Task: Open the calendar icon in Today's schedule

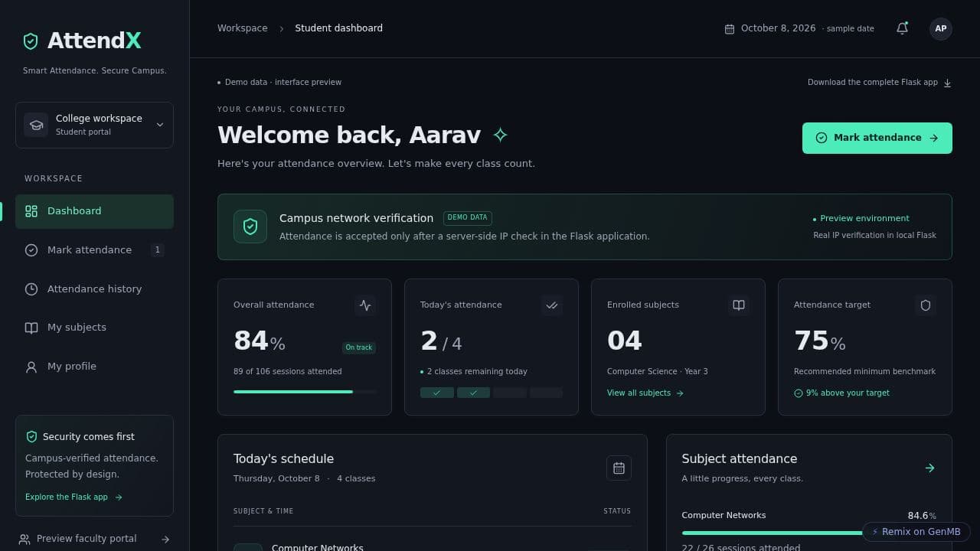Action: [x=619, y=468]
